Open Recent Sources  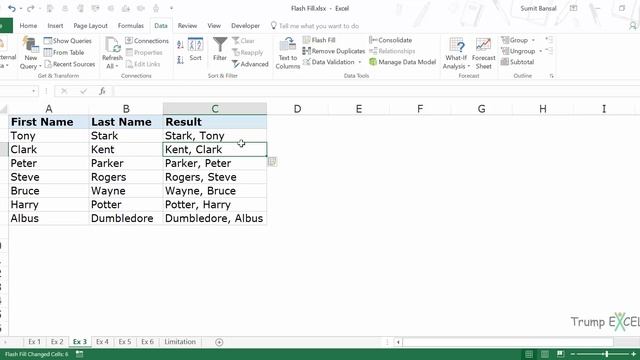click(x=69, y=64)
